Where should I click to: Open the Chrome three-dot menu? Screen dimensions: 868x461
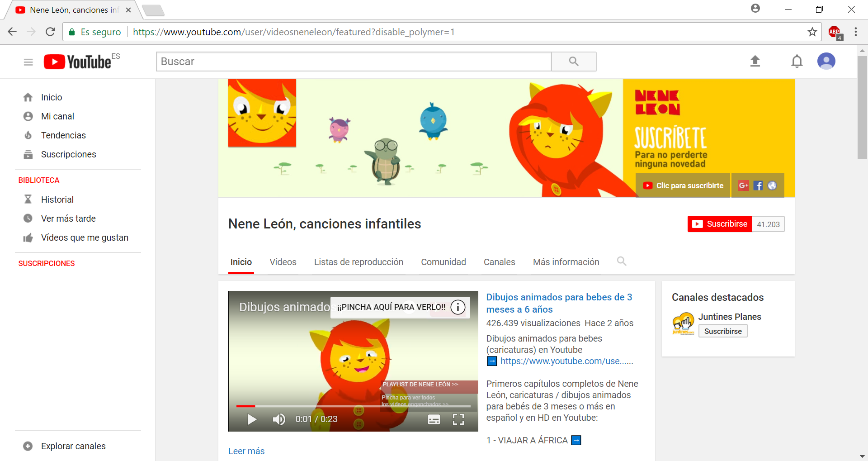click(856, 32)
